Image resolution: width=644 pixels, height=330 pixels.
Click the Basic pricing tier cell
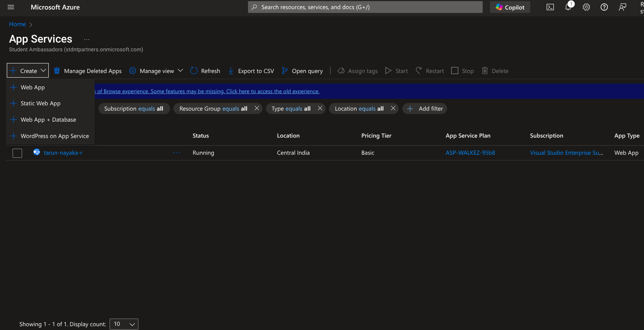coord(368,153)
